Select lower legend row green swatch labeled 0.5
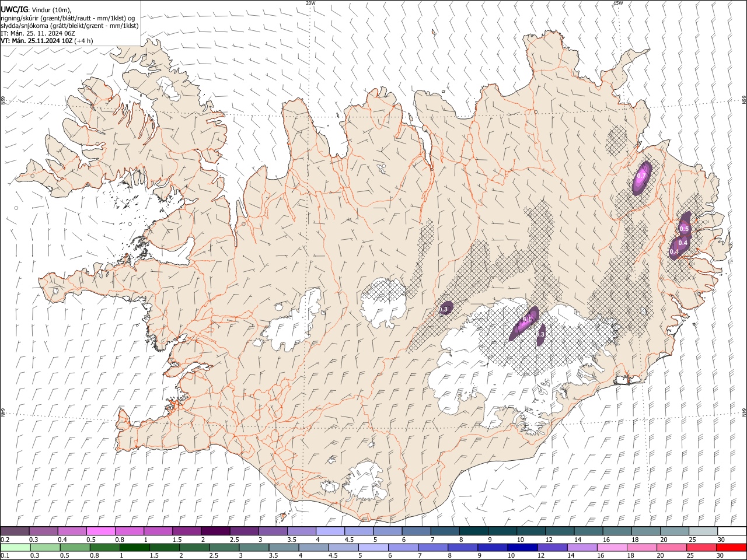 click(x=75, y=547)
